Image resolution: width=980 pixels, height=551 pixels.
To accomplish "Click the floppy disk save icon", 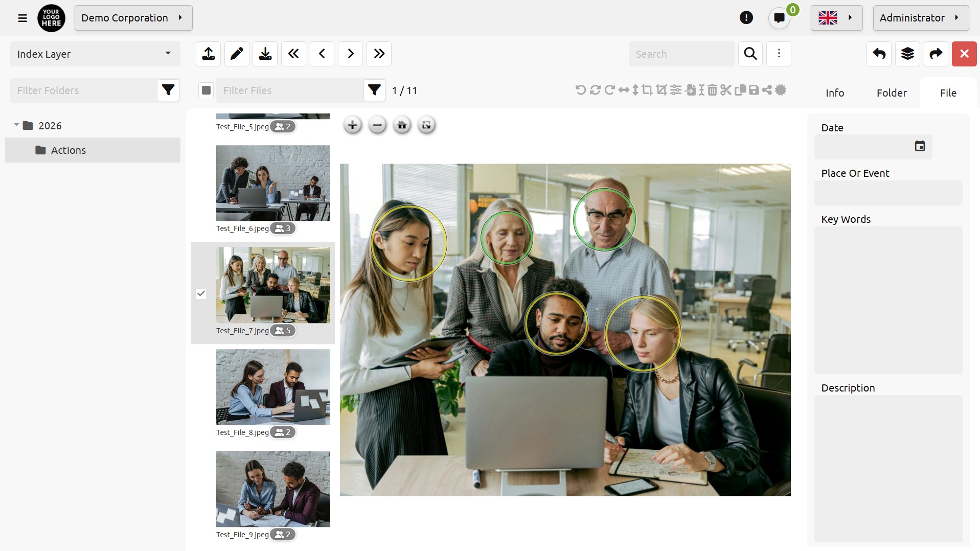I will (x=754, y=90).
